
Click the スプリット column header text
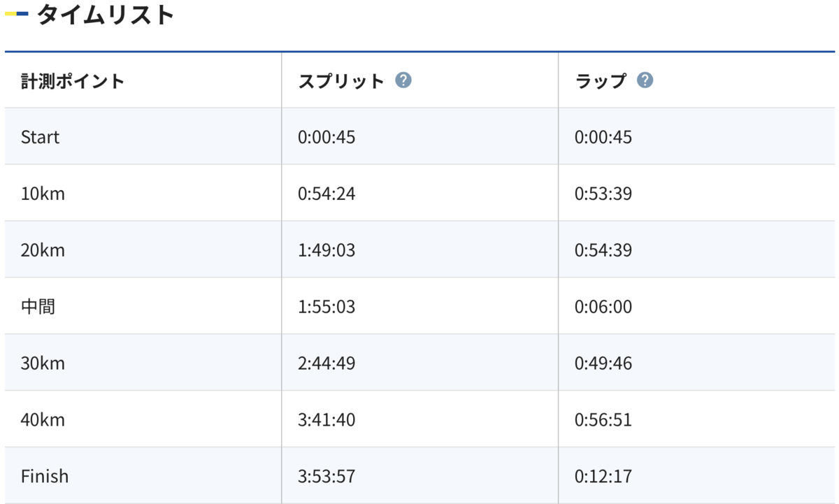[x=341, y=81]
